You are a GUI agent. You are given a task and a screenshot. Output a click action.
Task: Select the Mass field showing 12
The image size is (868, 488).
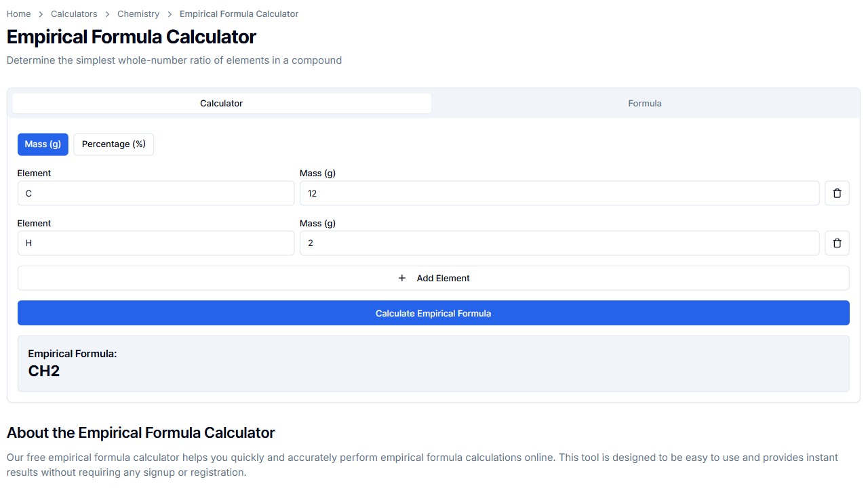(x=559, y=193)
